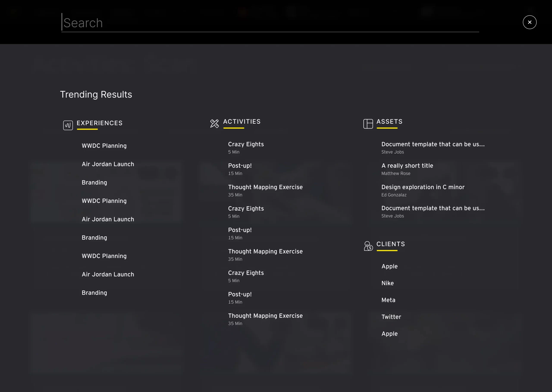Viewport: 552px width, 392px height.
Task: Open the last Post-up! activity
Action: click(240, 294)
